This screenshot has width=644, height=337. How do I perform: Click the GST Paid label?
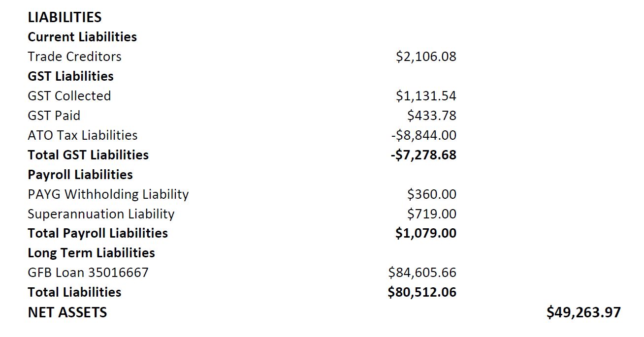[54, 116]
